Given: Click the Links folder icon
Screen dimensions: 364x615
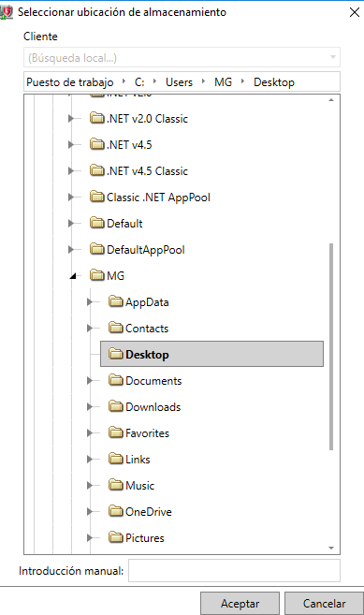Looking at the screenshot, I should pos(116,459).
